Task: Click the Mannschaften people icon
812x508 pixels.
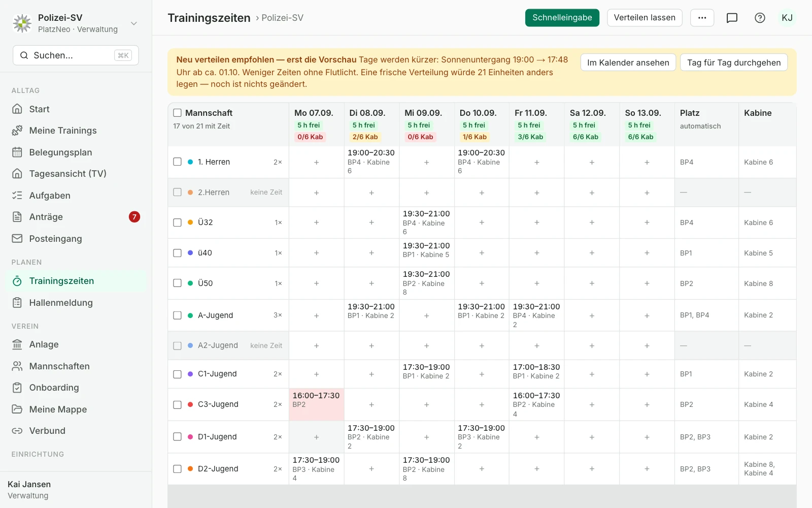Action: pyautogui.click(x=17, y=366)
